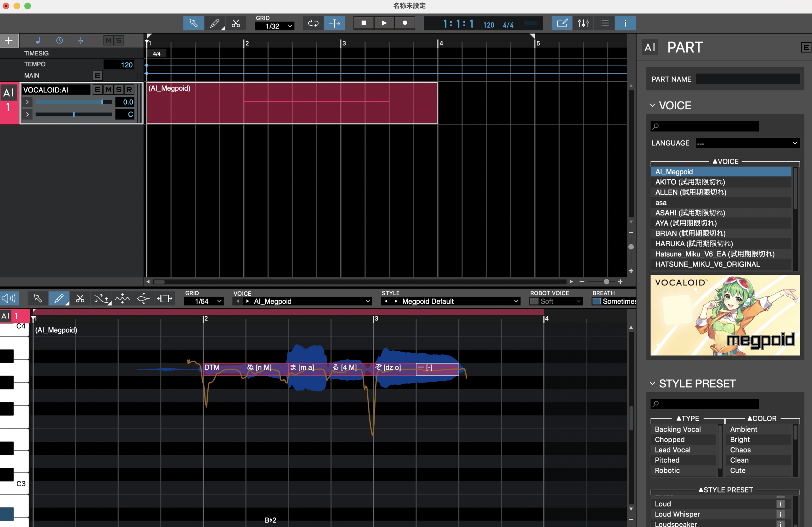Toggle the BREATH checkbox

(x=597, y=301)
